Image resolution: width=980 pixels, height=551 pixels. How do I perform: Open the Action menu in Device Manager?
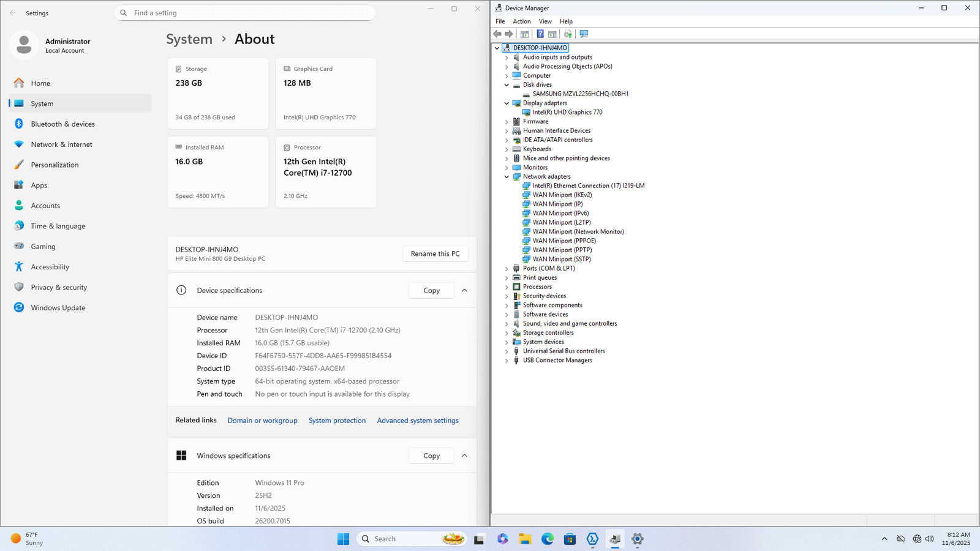point(521,21)
